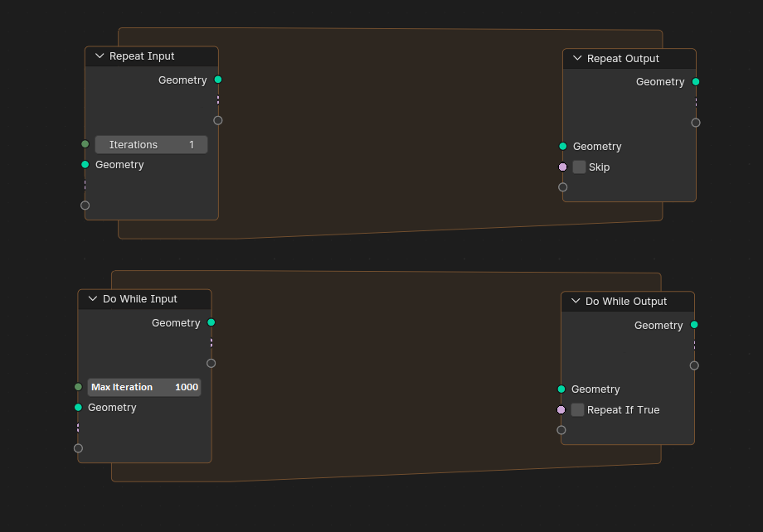Click Do While Output's Geometry input socket
The width and height of the screenshot is (763, 532).
[x=561, y=389]
